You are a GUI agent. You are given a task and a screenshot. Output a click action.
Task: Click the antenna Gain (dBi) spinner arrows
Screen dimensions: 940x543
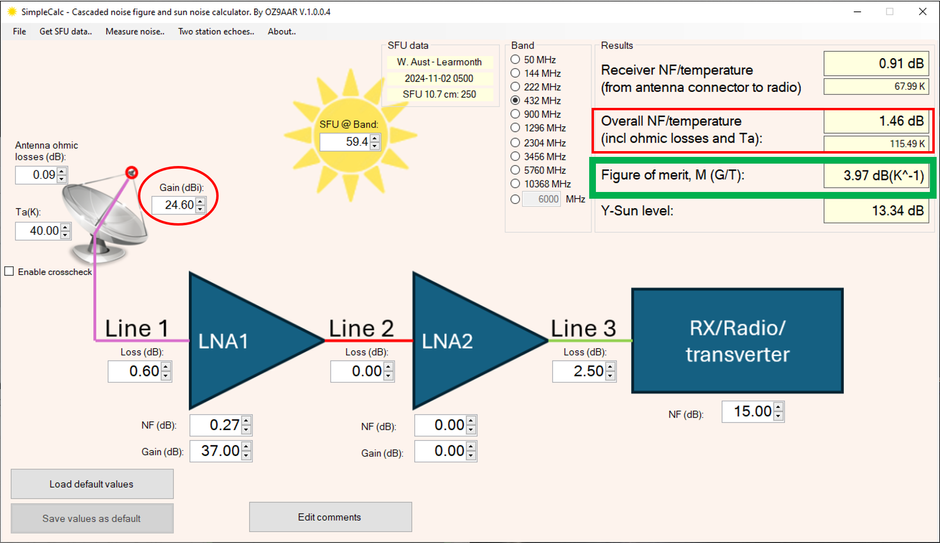click(201, 205)
